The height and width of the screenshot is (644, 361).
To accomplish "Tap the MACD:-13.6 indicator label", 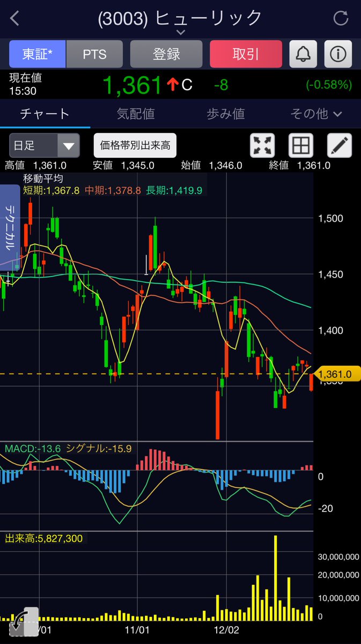I will (32, 449).
